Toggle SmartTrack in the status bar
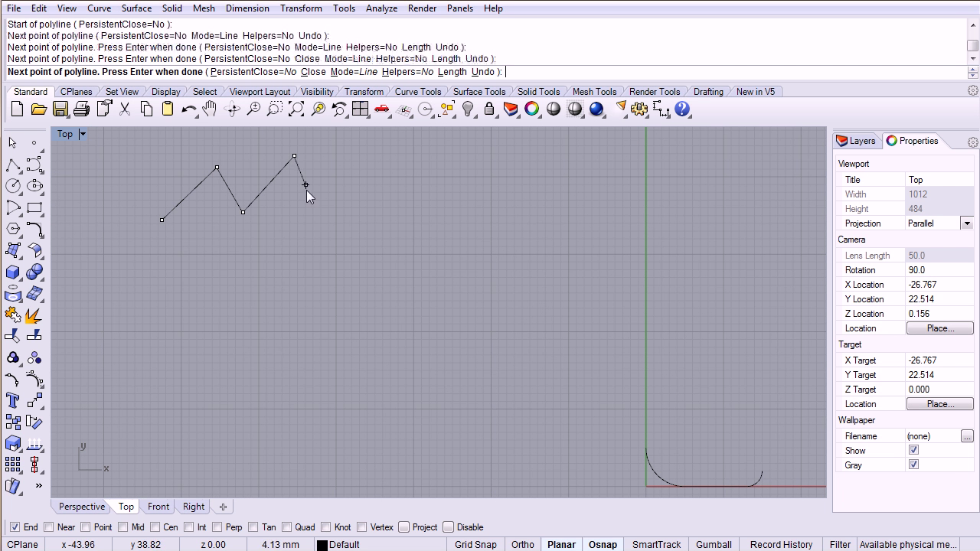 (656, 545)
